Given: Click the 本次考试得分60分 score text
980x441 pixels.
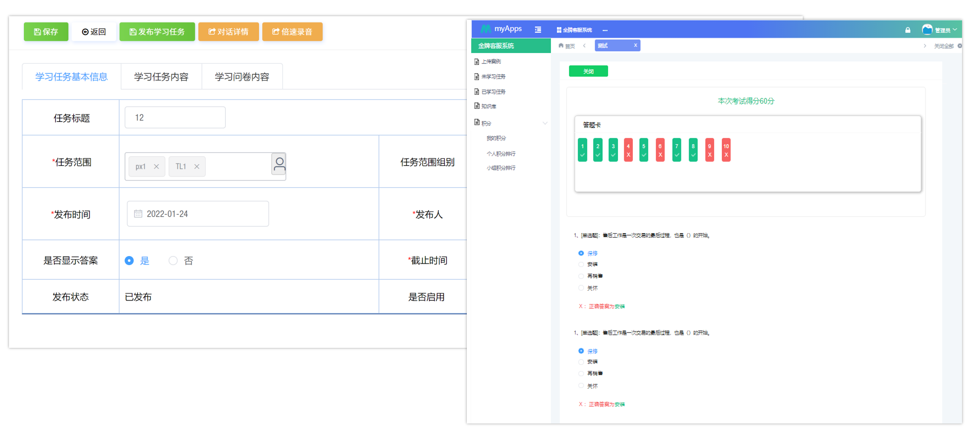Looking at the screenshot, I should pyautogui.click(x=746, y=101).
